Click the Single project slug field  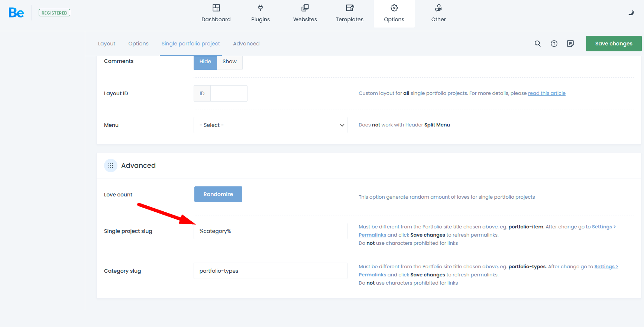pos(270,231)
